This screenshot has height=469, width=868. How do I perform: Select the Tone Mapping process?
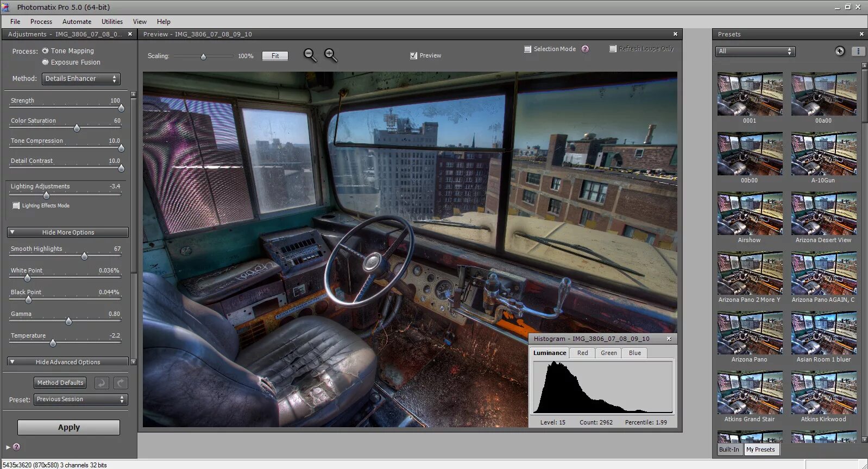pos(46,51)
